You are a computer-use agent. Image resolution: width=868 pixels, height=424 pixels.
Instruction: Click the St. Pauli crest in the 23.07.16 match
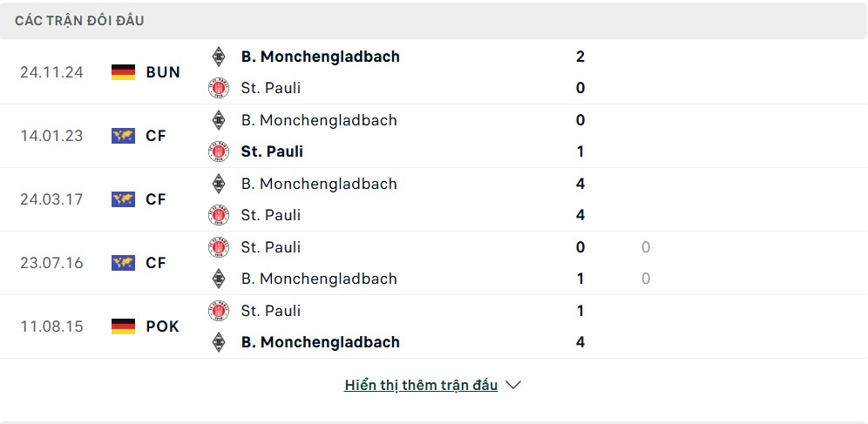[x=219, y=247]
